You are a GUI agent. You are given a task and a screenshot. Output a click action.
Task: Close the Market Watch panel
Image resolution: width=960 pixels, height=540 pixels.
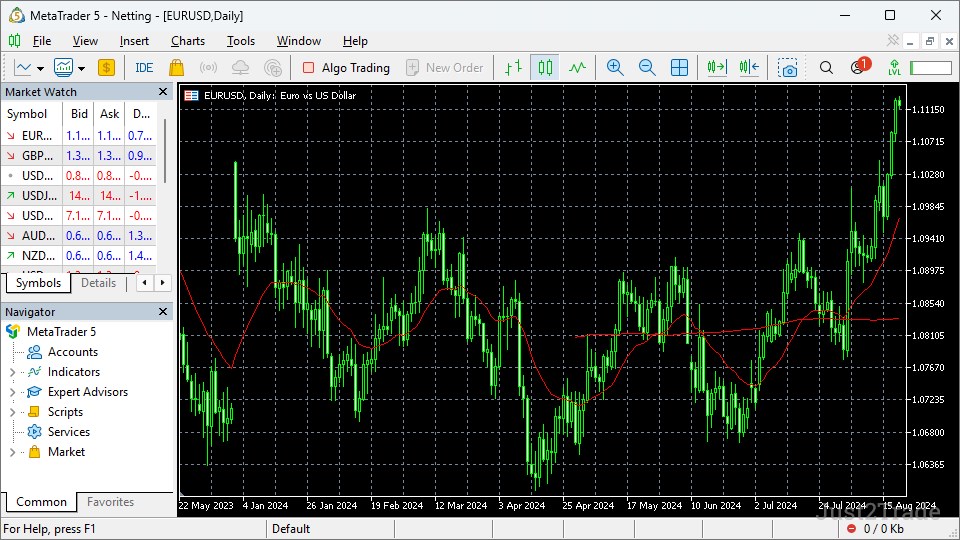163,91
